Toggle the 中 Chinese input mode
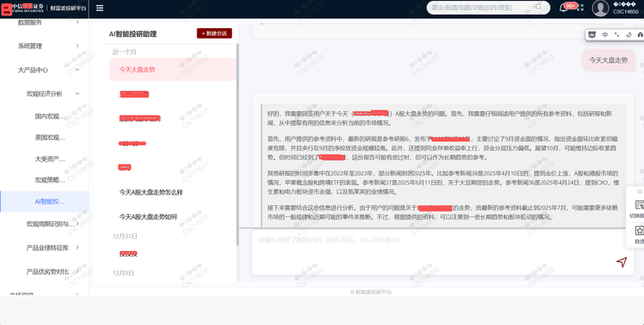Image resolution: width=644 pixels, height=325 pixels. point(605,35)
